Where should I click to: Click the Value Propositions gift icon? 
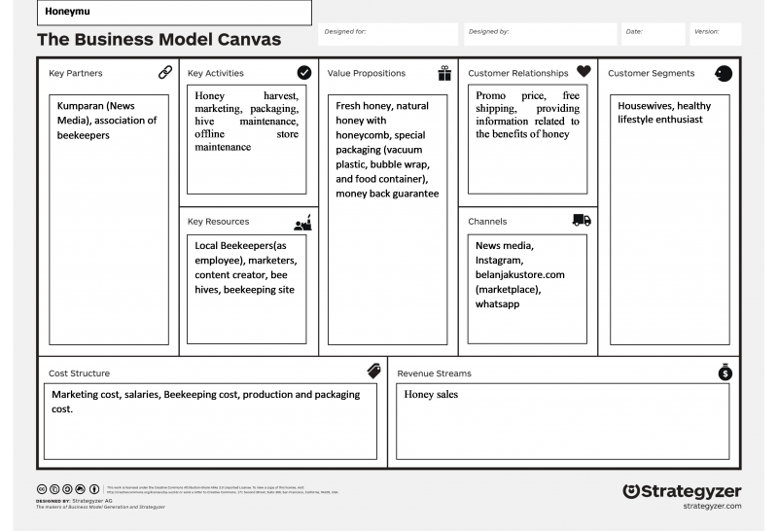tap(444, 73)
